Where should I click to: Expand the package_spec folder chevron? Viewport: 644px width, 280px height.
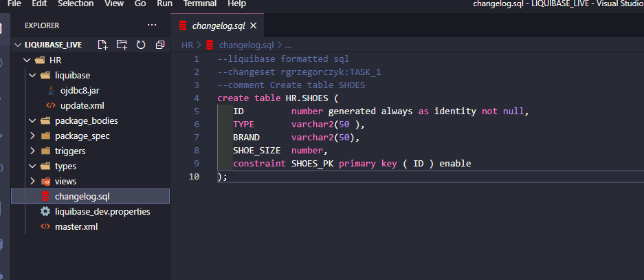pyautogui.click(x=32, y=136)
